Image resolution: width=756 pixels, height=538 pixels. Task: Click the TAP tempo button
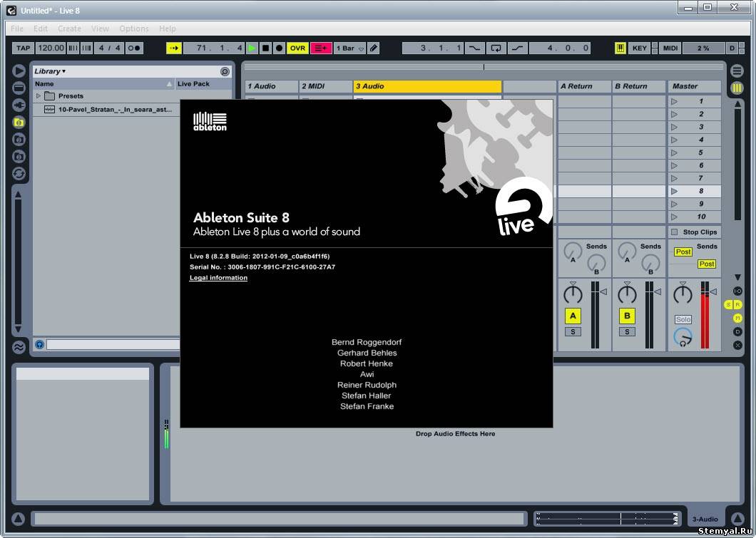pos(23,48)
